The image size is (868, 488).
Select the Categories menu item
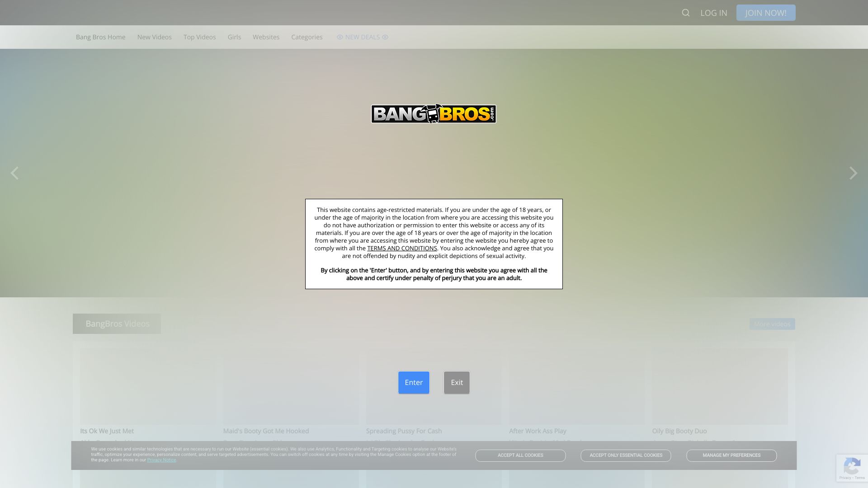tap(307, 37)
